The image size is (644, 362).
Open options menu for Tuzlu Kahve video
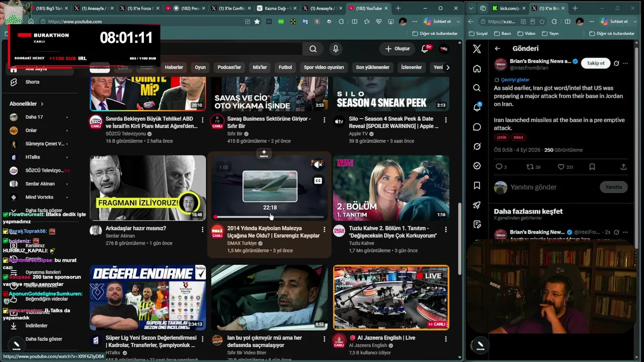[x=446, y=230]
